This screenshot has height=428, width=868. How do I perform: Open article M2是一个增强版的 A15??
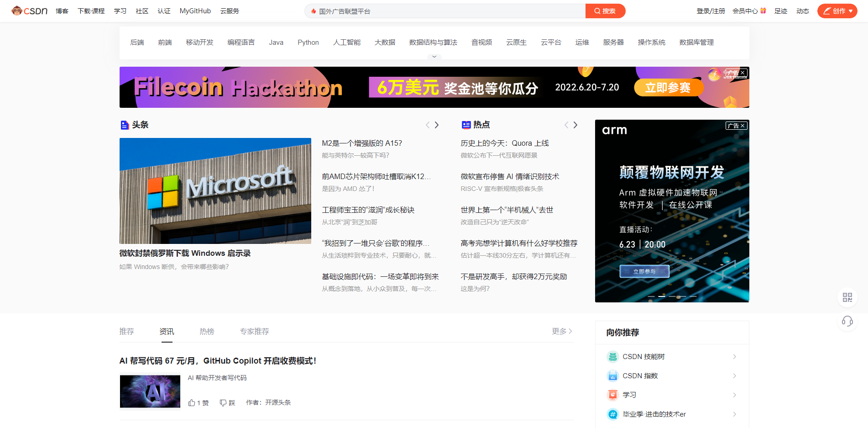click(362, 143)
